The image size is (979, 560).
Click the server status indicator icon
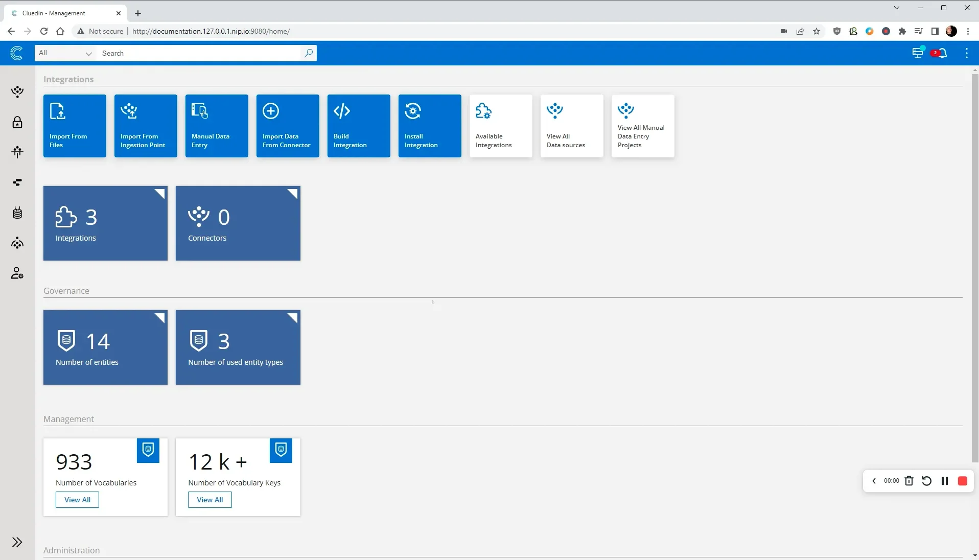pyautogui.click(x=918, y=53)
